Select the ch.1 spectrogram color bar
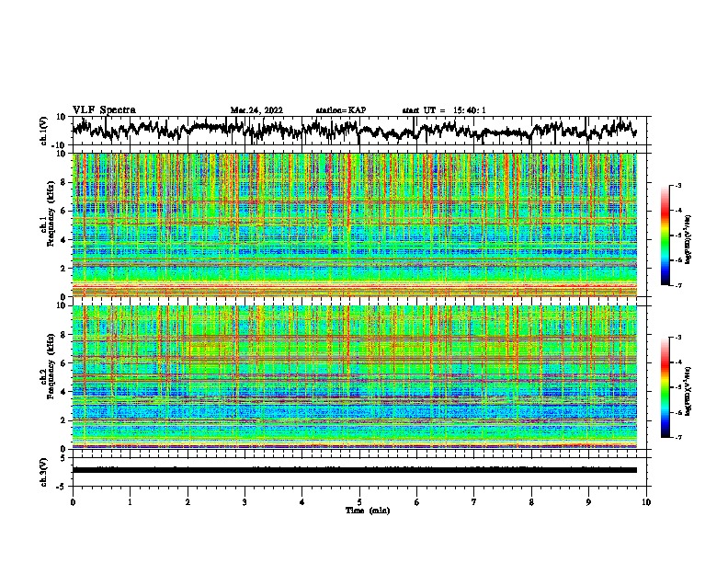This screenshot has height=563, width=728. [665, 236]
